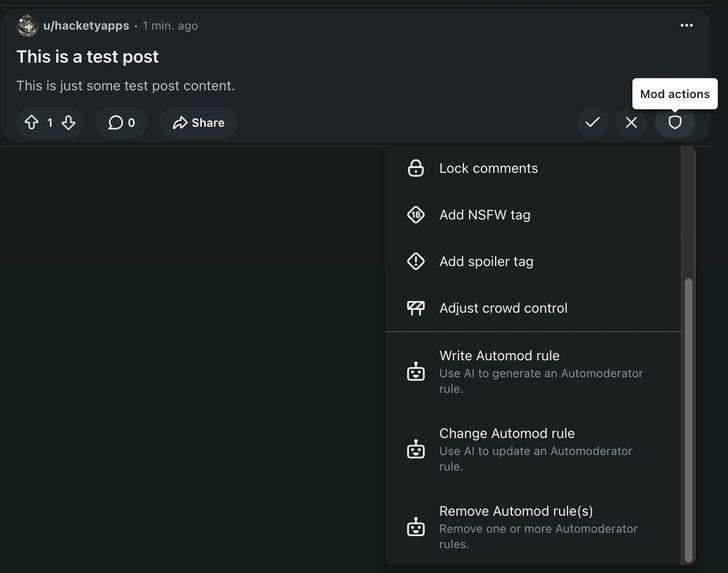Downvote the test post
This screenshot has width=728, height=573.
tap(68, 123)
